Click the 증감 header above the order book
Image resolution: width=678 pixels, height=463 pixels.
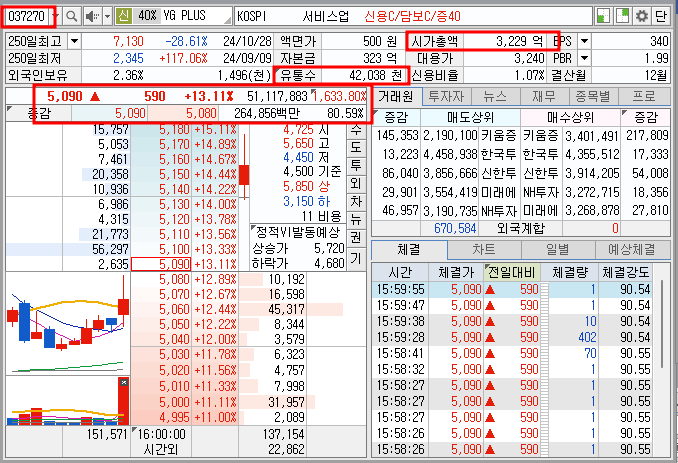[x=39, y=113]
